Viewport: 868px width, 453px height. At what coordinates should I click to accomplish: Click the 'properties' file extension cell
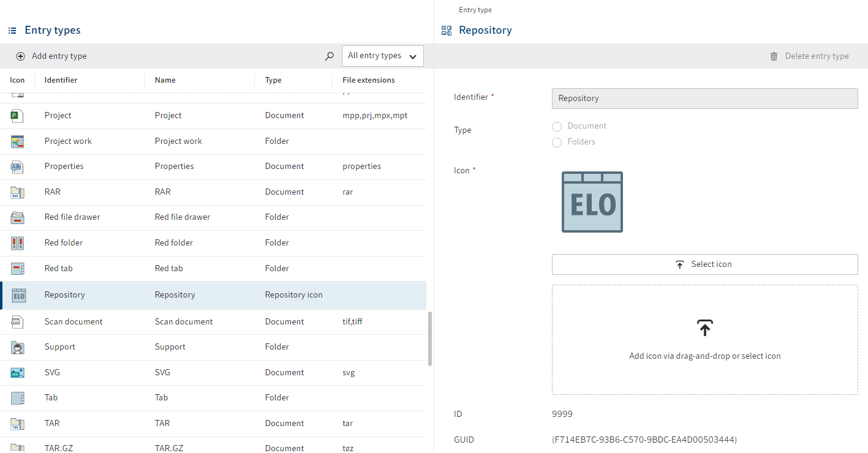(x=361, y=167)
